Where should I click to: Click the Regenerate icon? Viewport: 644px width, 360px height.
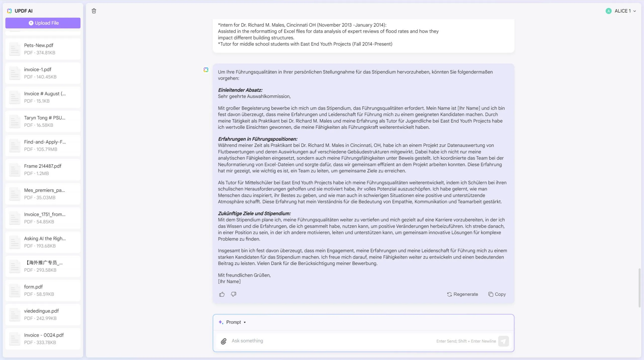click(450, 294)
